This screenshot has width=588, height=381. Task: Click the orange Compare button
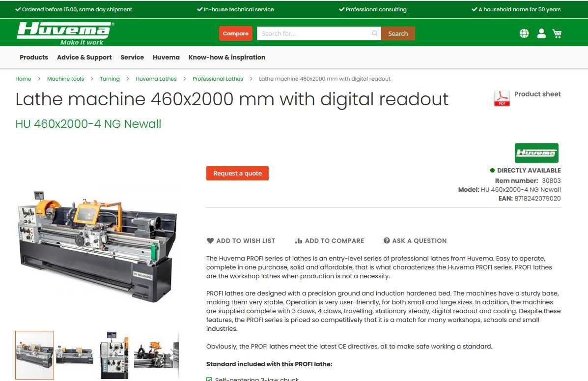pyautogui.click(x=235, y=33)
